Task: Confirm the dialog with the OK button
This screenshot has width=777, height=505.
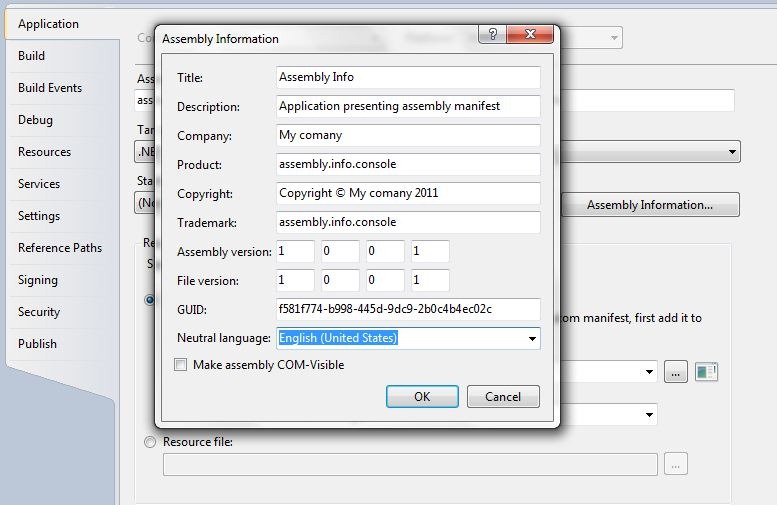Action: (x=422, y=397)
